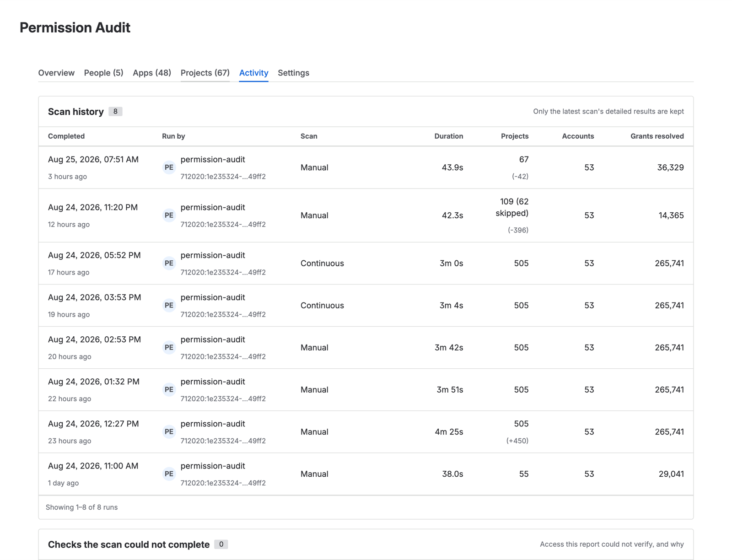Click the PE avatar in the 11:00 AM row
This screenshot has height=560, width=732.
(x=169, y=474)
